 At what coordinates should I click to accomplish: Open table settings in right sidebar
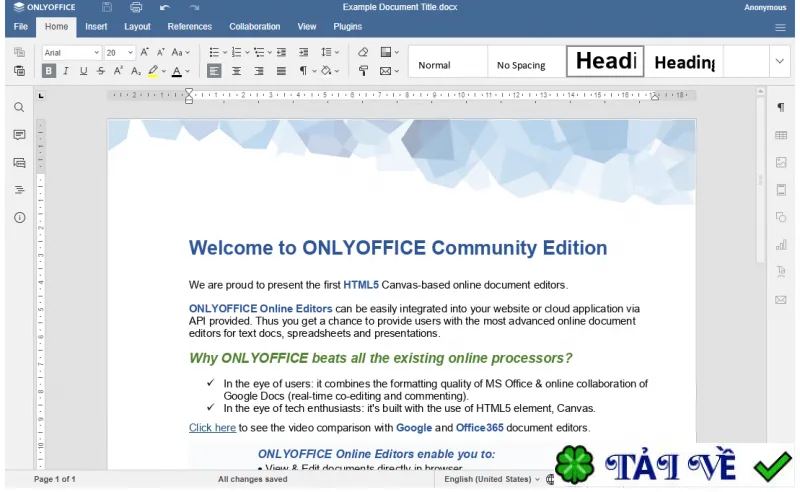click(x=781, y=135)
